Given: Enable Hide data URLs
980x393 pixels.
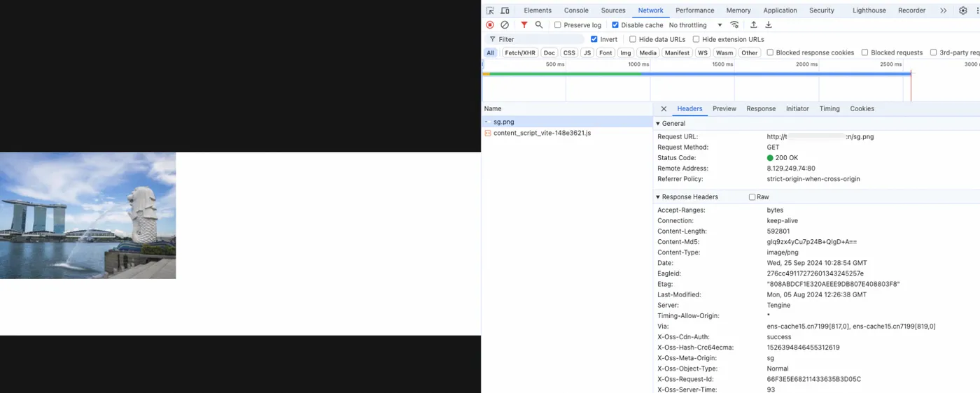Looking at the screenshot, I should coord(633,40).
